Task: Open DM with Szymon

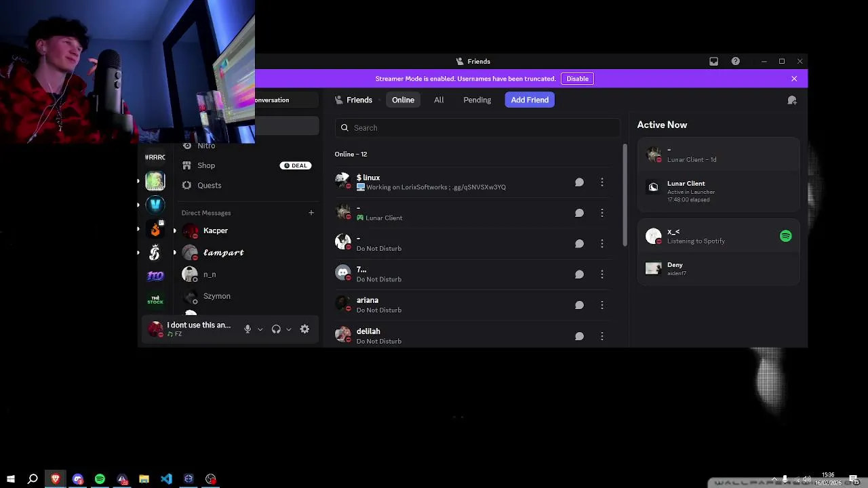Action: [x=247, y=296]
